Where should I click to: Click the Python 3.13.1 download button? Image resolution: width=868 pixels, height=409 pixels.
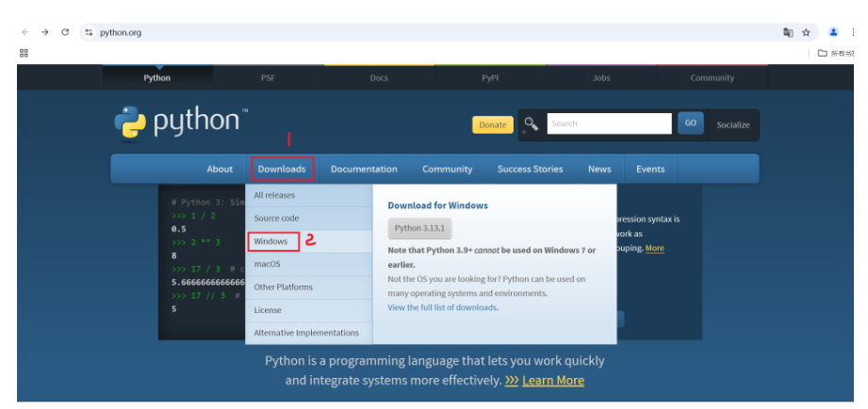pos(420,228)
